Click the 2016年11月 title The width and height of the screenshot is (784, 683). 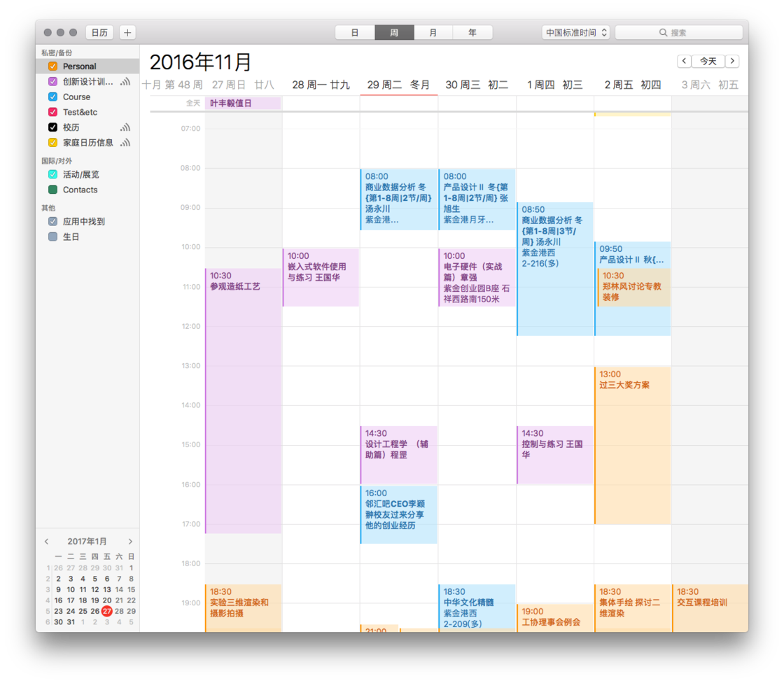pos(200,62)
